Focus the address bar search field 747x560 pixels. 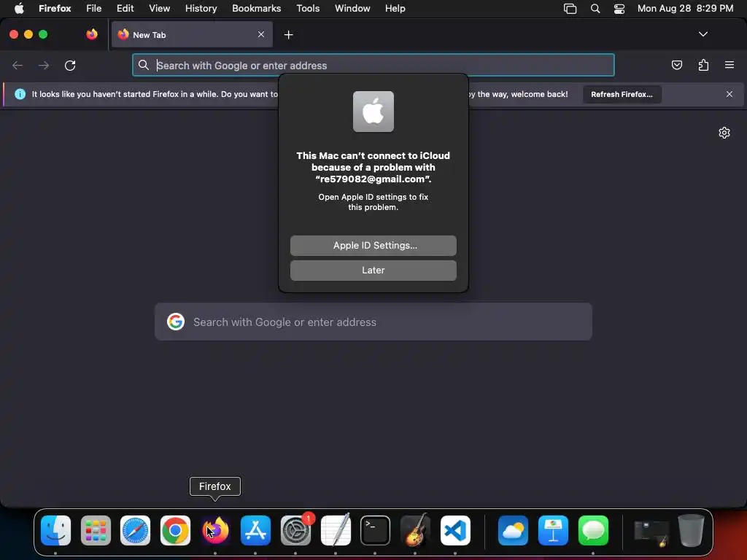click(x=373, y=65)
